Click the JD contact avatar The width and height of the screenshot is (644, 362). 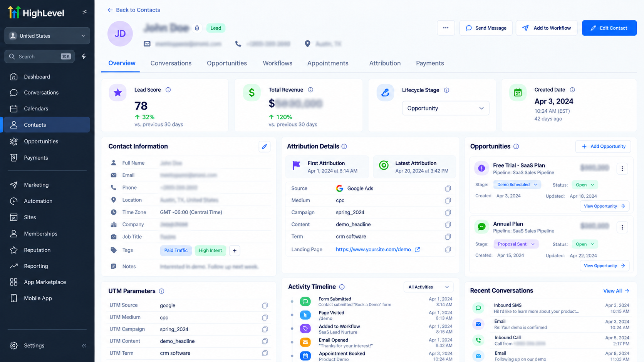120,33
